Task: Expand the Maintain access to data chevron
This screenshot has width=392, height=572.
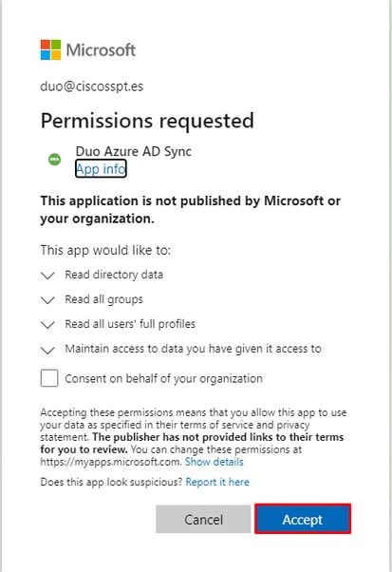Action: 47,351
